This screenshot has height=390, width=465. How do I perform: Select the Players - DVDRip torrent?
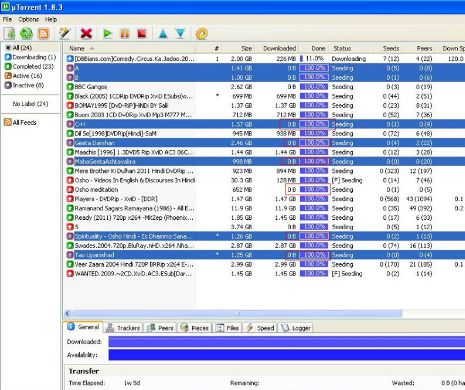click(x=264, y=199)
